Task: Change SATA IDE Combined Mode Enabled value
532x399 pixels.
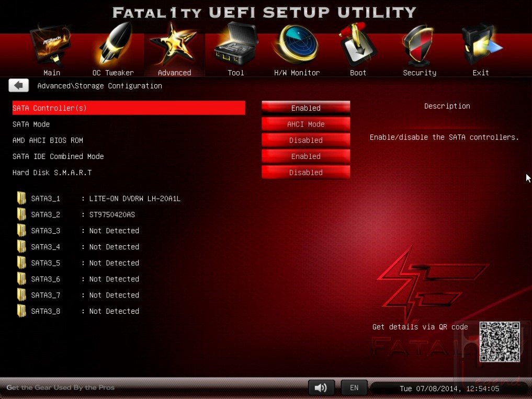Action: tap(305, 156)
